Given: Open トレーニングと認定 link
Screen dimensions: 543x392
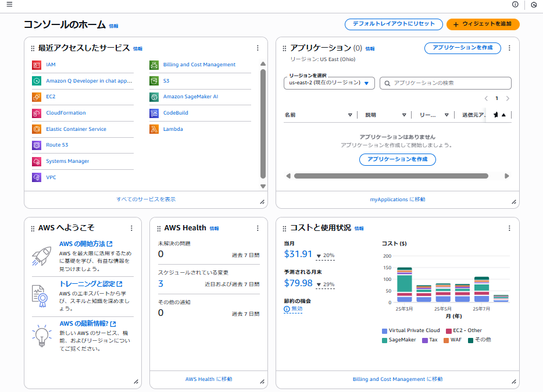Looking at the screenshot, I should click(x=91, y=284).
